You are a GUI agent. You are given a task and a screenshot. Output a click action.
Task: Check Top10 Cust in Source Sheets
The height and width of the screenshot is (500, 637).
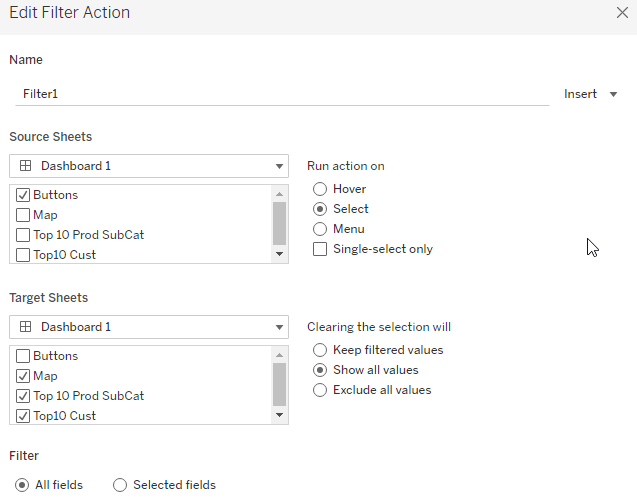click(23, 255)
